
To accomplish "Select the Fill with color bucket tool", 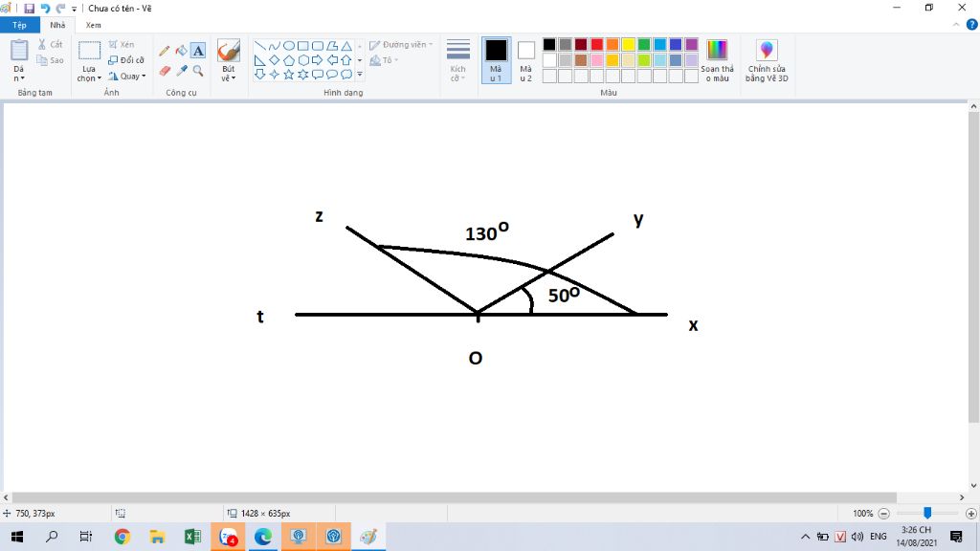I will click(181, 51).
